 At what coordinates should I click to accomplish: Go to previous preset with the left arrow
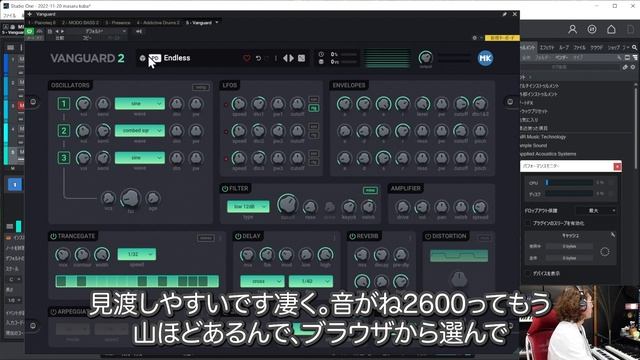pyautogui.click(x=285, y=58)
